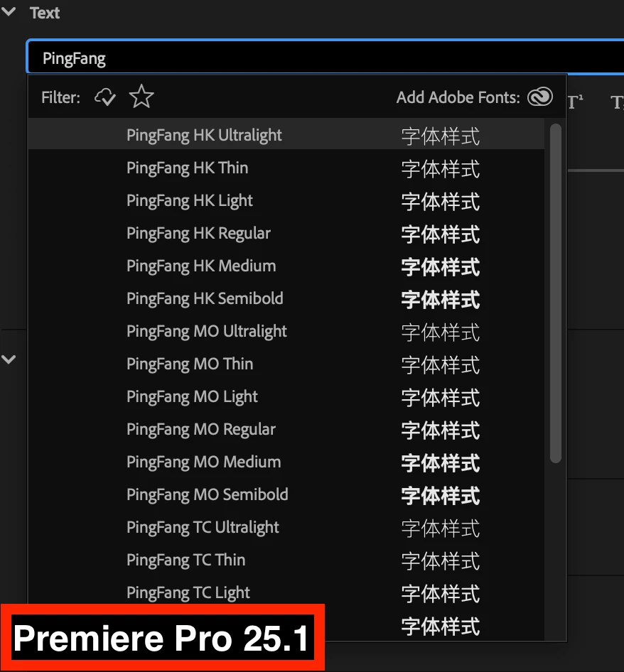Click the superscript T button

tap(575, 102)
